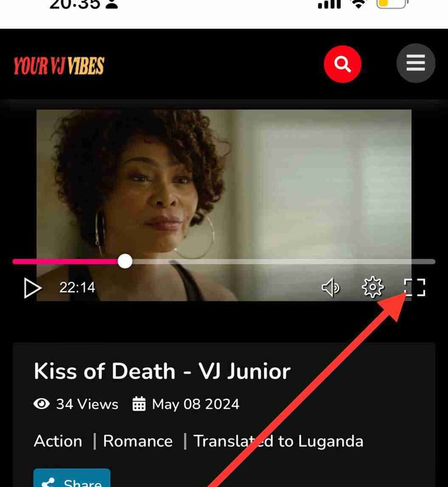
Task: Play the paused video
Action: tap(33, 288)
